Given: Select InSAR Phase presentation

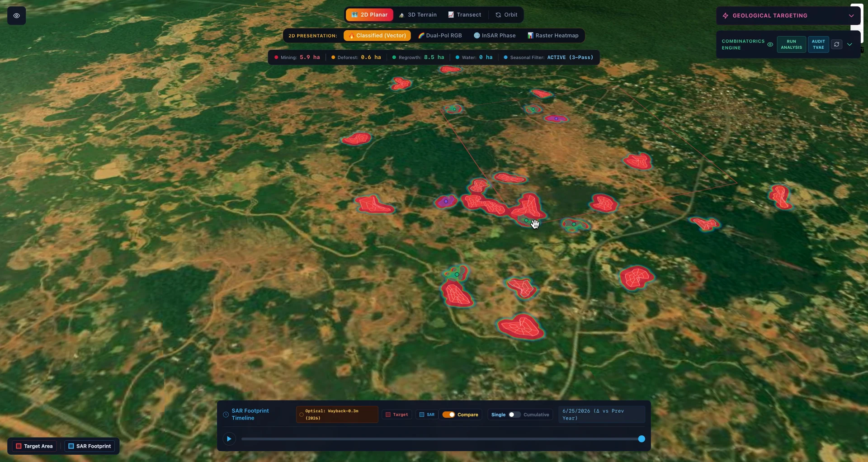Looking at the screenshot, I should coord(495,36).
